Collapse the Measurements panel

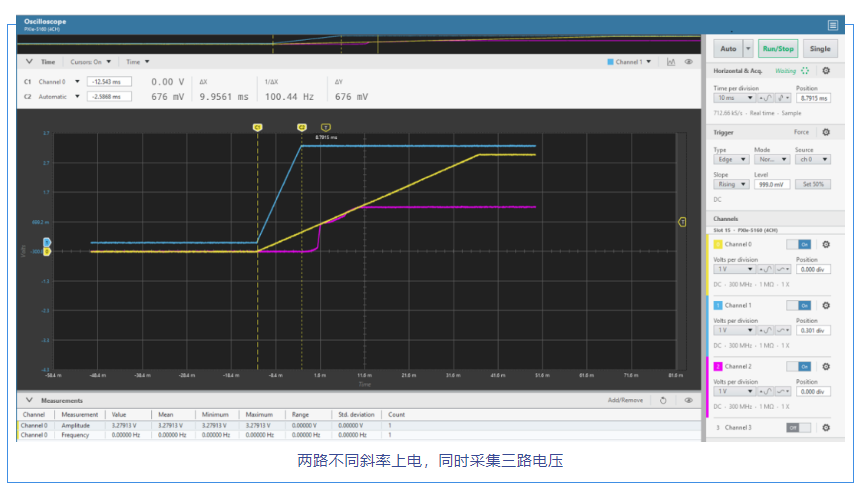tap(29, 400)
